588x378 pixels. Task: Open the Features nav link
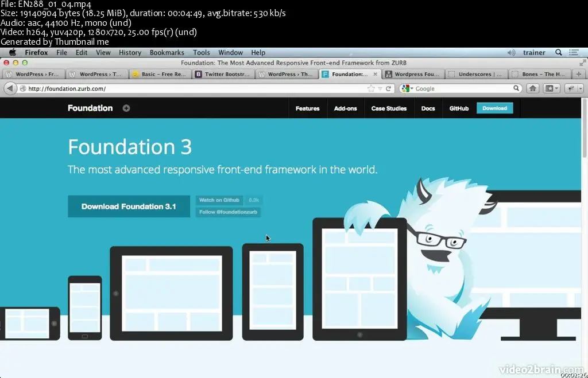point(308,108)
